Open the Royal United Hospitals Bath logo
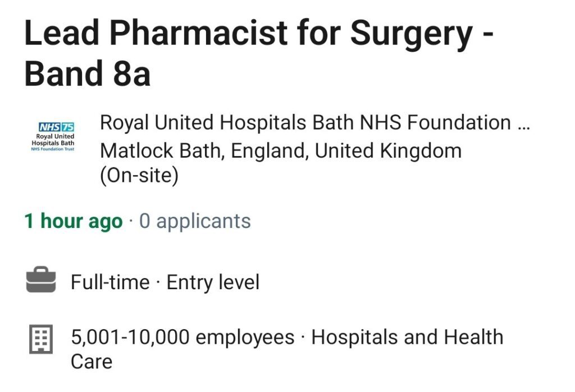This screenshot has height=392, width=575. 53,137
